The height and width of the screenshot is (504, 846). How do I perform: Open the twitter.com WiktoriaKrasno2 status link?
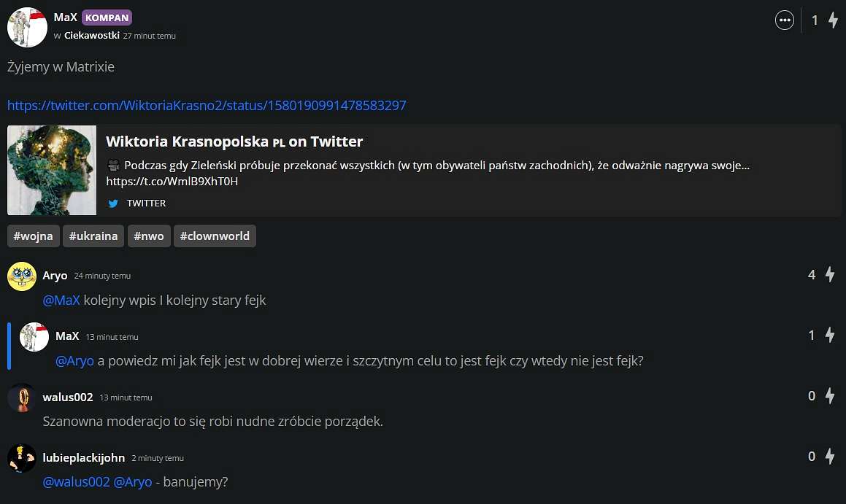pyautogui.click(x=207, y=105)
